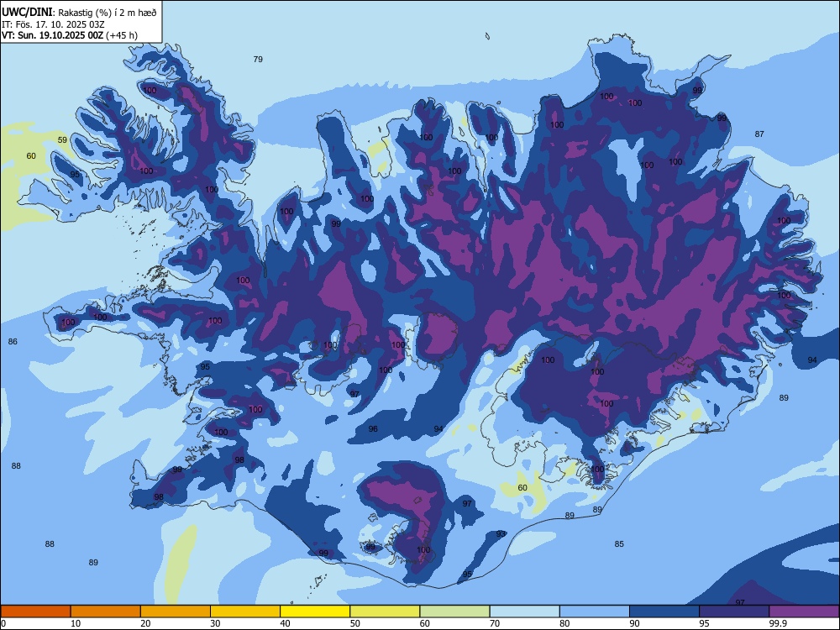840x630 pixels.
Task: Click the legend tick label '10'
Action: click(76, 623)
